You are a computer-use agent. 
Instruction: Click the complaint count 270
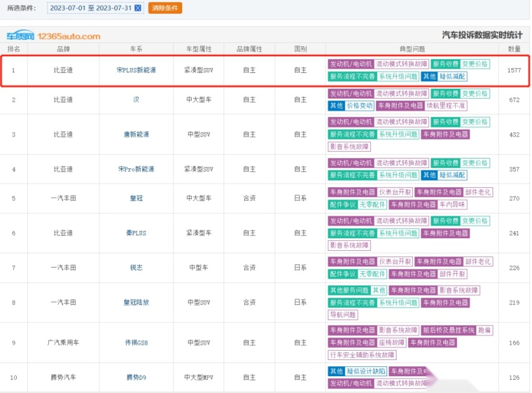tap(514, 198)
